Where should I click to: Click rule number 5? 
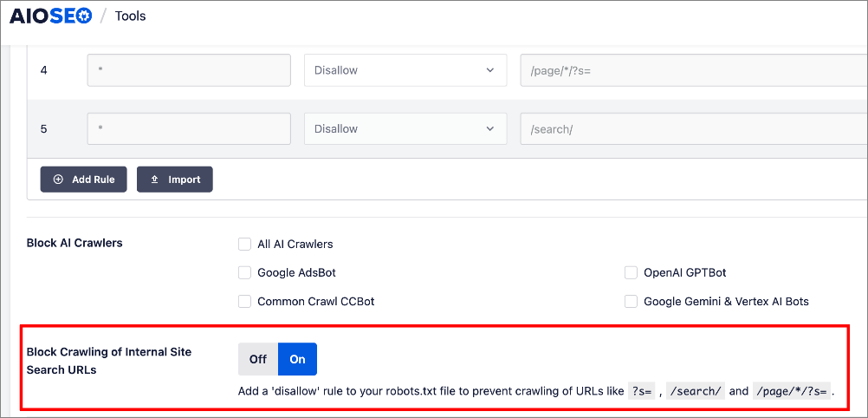click(x=43, y=129)
